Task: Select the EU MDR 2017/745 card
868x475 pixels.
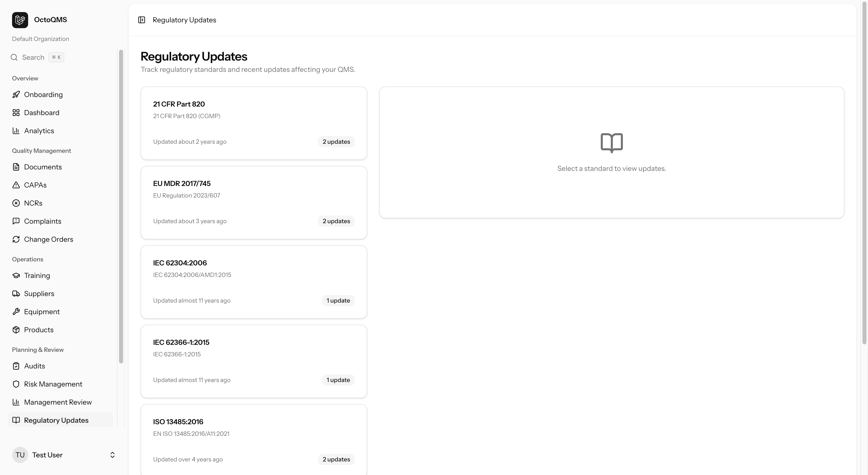Action: click(254, 203)
